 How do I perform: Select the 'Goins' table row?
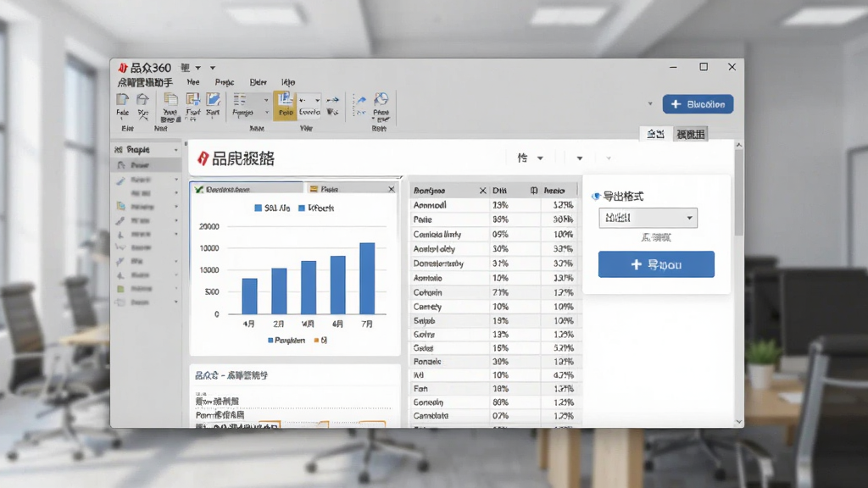(x=494, y=334)
